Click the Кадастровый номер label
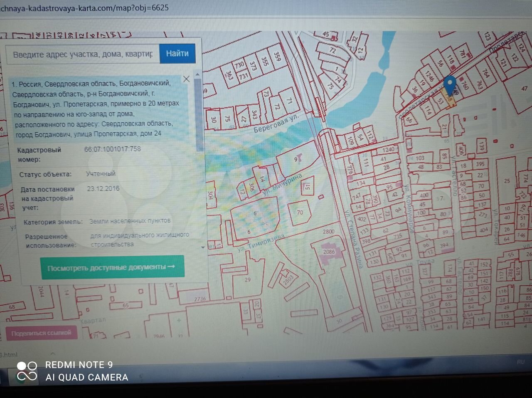This screenshot has height=398, width=532. pos(39,154)
